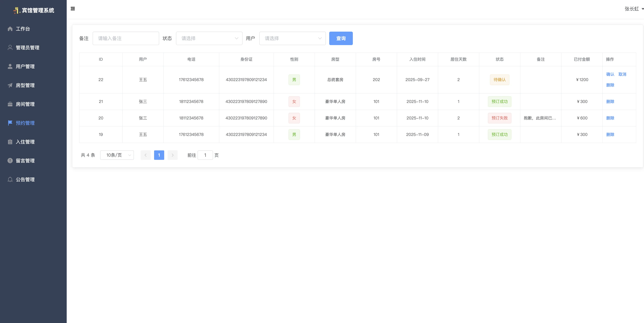Image resolution: width=644 pixels, height=323 pixels.
Task: Open the 状态 filter dropdown
Action: 209,38
